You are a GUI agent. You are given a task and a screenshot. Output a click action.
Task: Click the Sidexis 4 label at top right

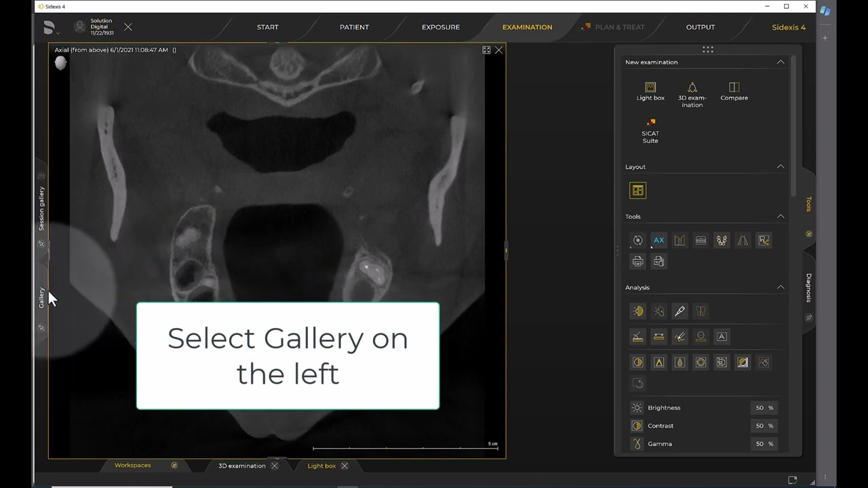pyautogui.click(x=789, y=27)
